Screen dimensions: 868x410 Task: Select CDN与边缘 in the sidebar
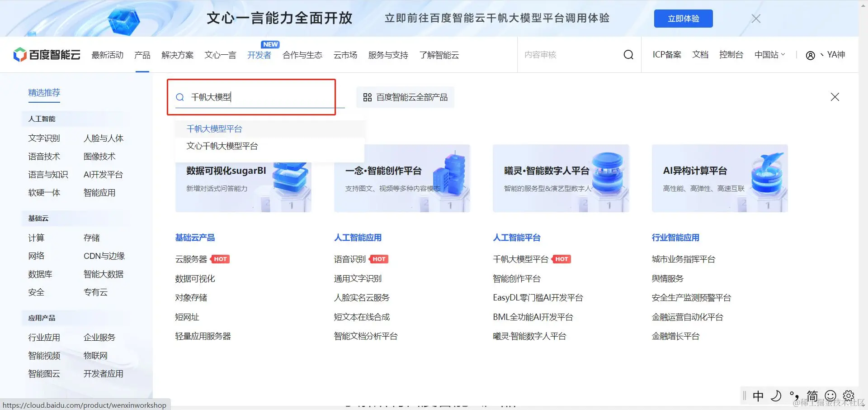104,256
